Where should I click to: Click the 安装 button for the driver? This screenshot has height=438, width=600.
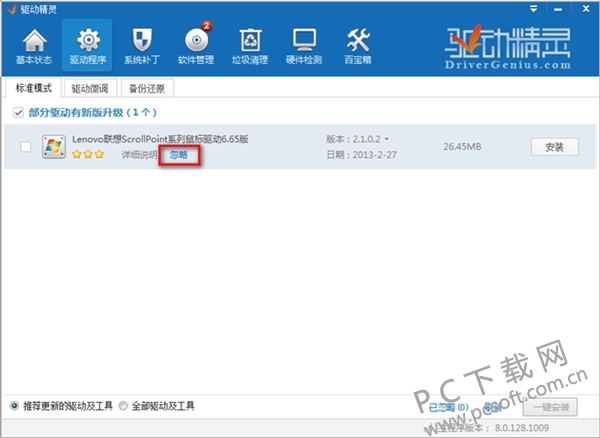coord(554,147)
